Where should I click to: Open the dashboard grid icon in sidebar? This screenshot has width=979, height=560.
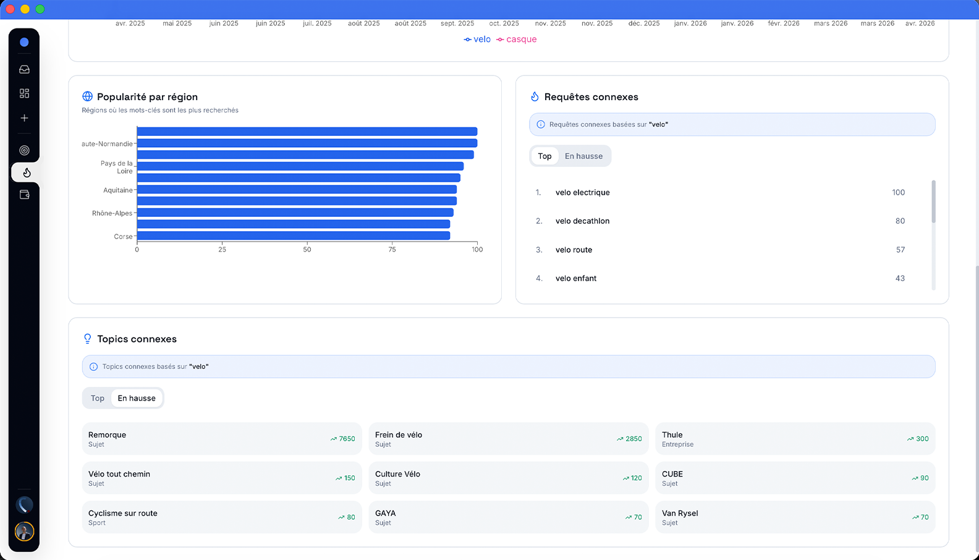tap(24, 93)
